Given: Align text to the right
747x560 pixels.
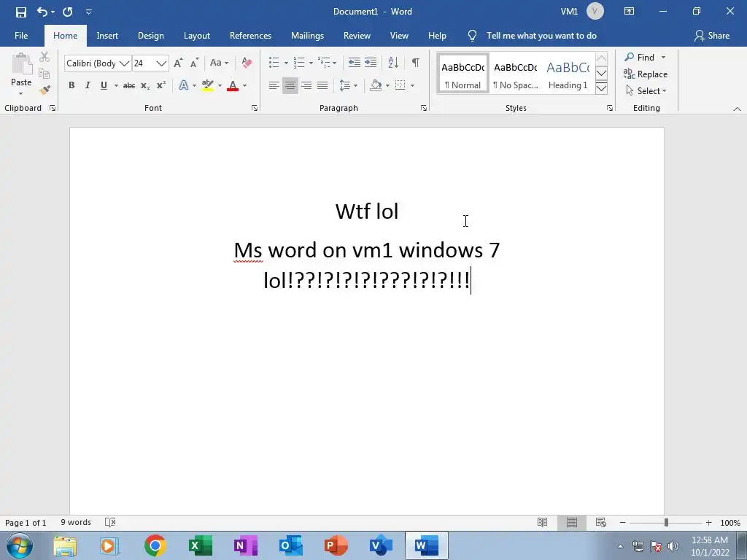Looking at the screenshot, I should pyautogui.click(x=306, y=86).
